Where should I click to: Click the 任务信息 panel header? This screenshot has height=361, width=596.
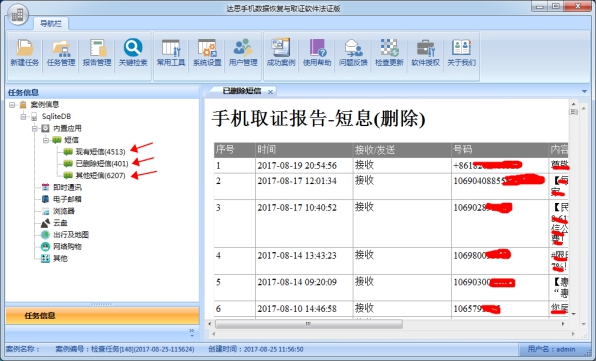tap(102, 92)
